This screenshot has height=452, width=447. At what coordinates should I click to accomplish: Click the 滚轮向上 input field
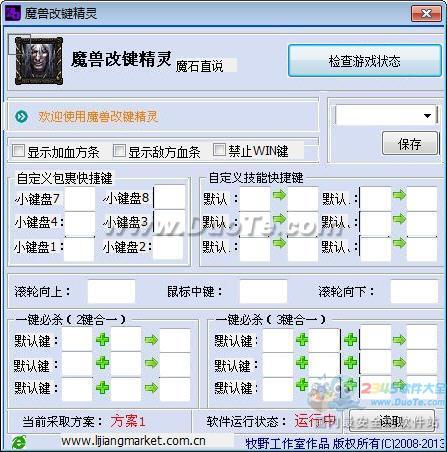[x=111, y=292]
